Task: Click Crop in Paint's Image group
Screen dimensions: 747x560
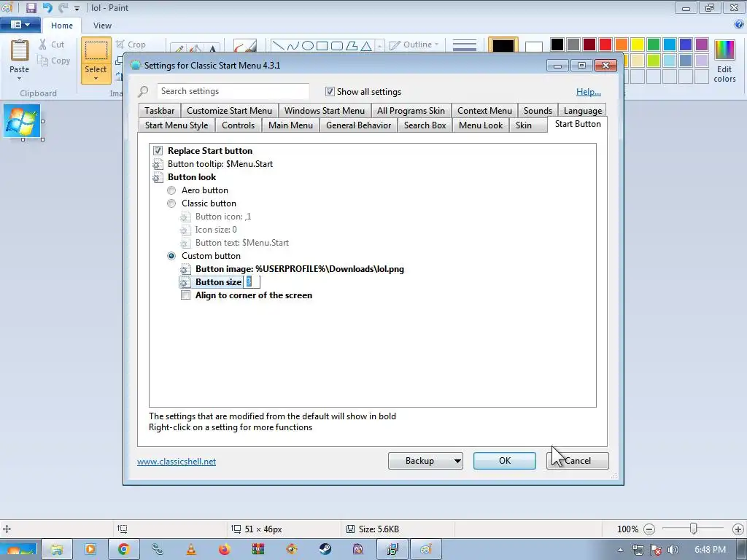Action: coord(131,44)
